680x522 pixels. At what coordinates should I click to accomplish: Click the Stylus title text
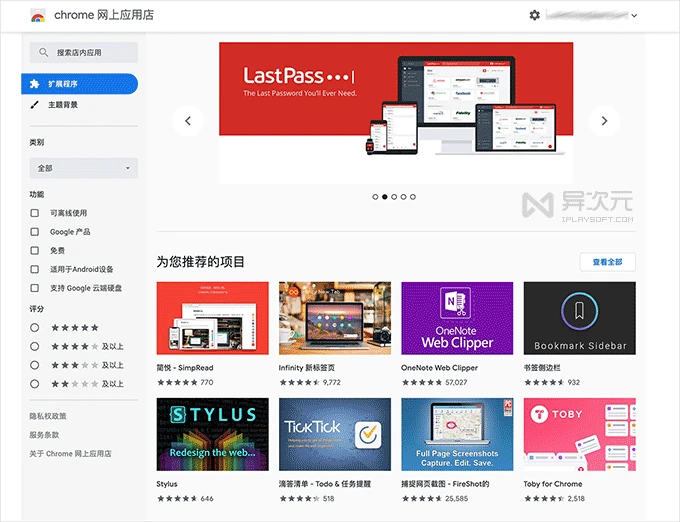(167, 484)
